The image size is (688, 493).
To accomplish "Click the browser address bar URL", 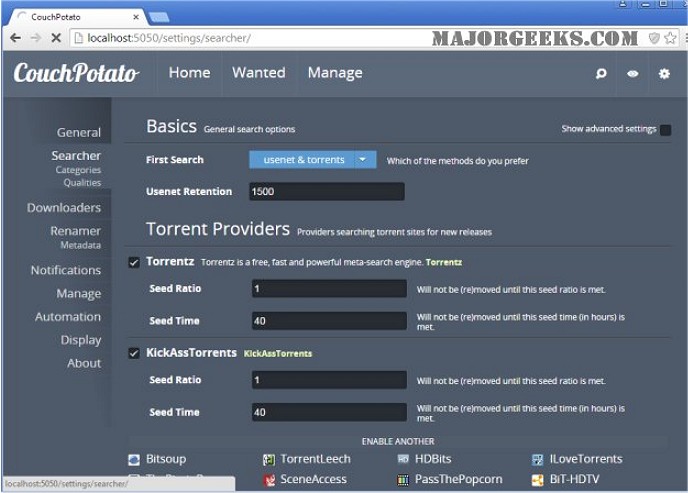I will point(169,38).
